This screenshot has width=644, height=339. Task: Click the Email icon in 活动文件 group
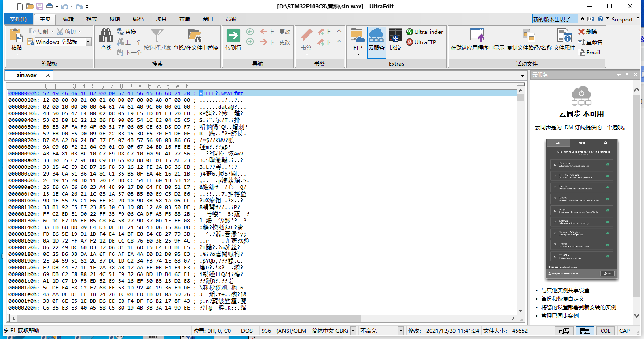coord(589,52)
